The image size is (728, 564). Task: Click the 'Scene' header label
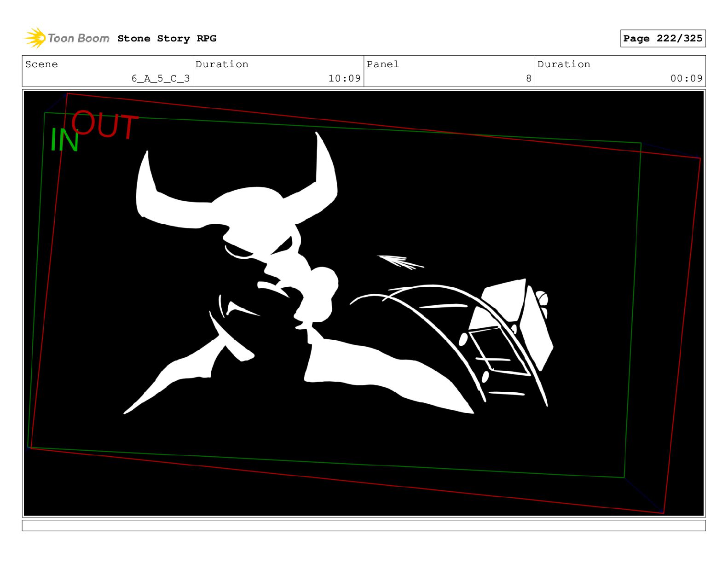pyautogui.click(x=41, y=64)
